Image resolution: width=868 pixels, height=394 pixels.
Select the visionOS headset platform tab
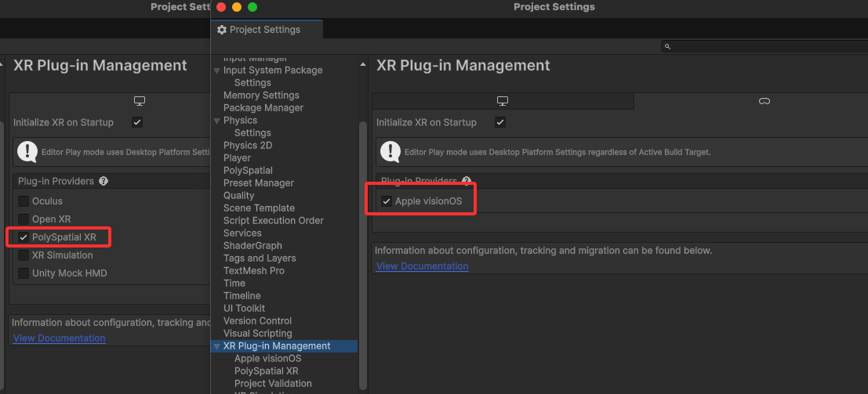[x=764, y=101]
